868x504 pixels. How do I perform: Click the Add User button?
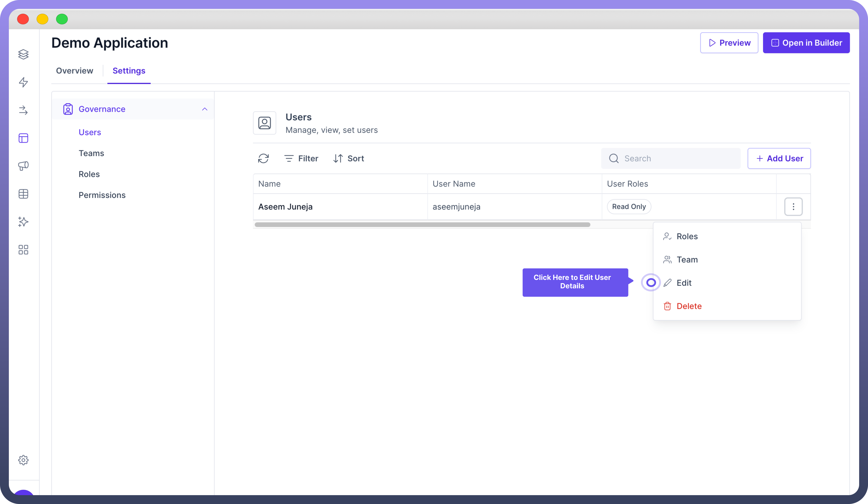pyautogui.click(x=779, y=159)
